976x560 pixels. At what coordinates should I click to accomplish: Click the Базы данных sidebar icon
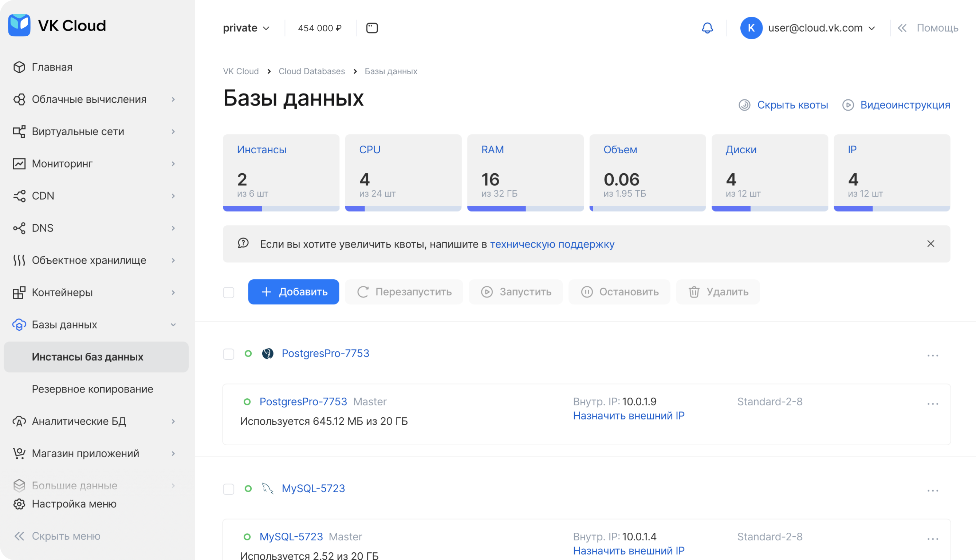pyautogui.click(x=19, y=325)
